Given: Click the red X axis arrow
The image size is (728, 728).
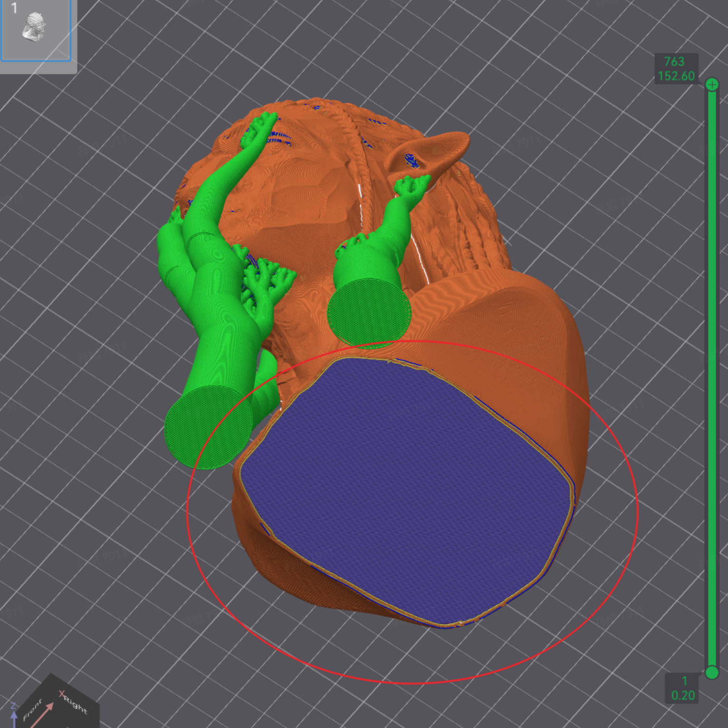Looking at the screenshot, I should coord(43,714).
